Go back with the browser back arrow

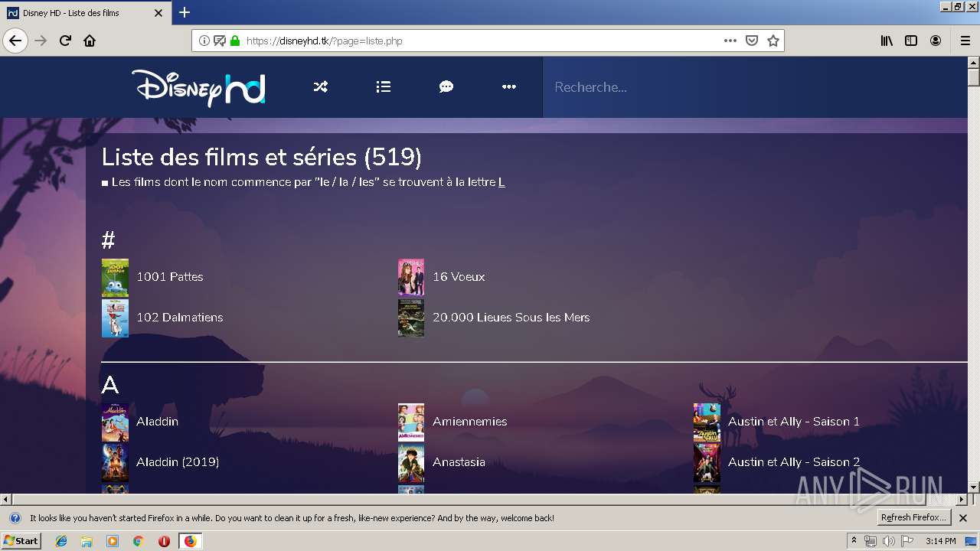click(15, 41)
